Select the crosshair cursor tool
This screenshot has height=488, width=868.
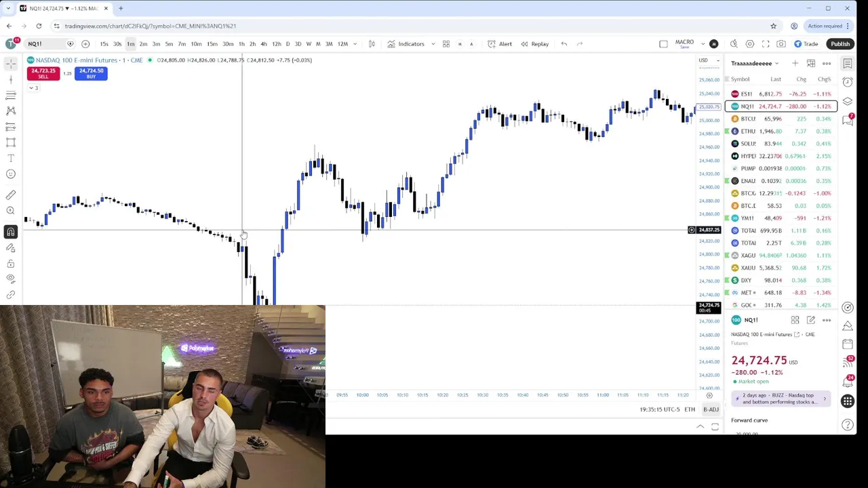(x=11, y=63)
